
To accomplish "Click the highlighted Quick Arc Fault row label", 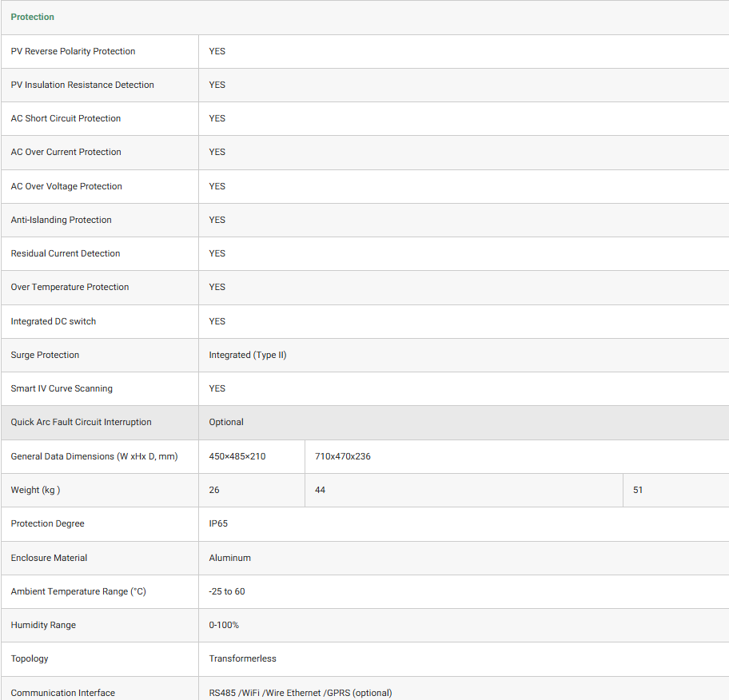I will pyautogui.click(x=81, y=422).
